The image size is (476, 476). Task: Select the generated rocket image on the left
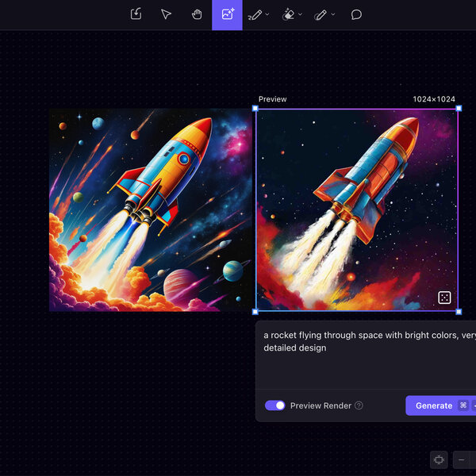(150, 209)
